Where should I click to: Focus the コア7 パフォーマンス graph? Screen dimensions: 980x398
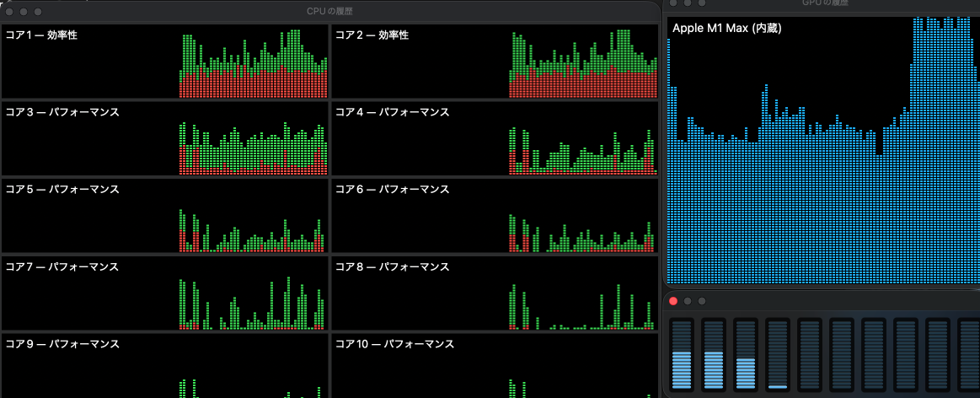[x=164, y=293]
